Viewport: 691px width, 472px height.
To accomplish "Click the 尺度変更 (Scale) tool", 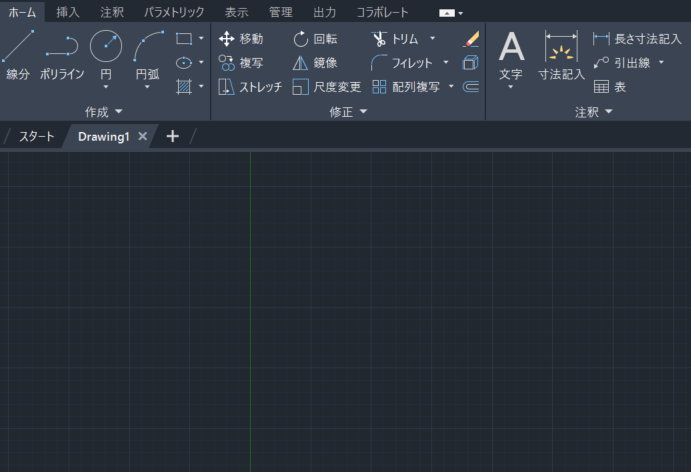I will (326, 87).
